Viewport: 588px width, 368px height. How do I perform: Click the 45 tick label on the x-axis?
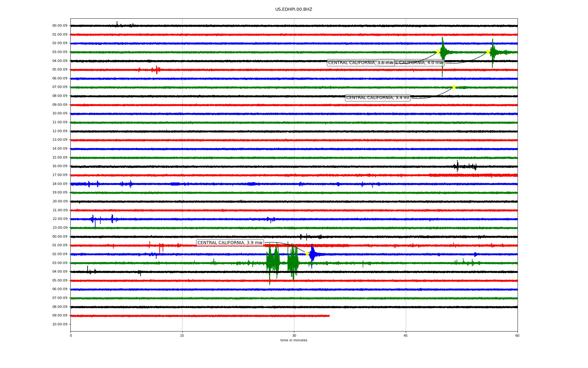click(x=406, y=335)
